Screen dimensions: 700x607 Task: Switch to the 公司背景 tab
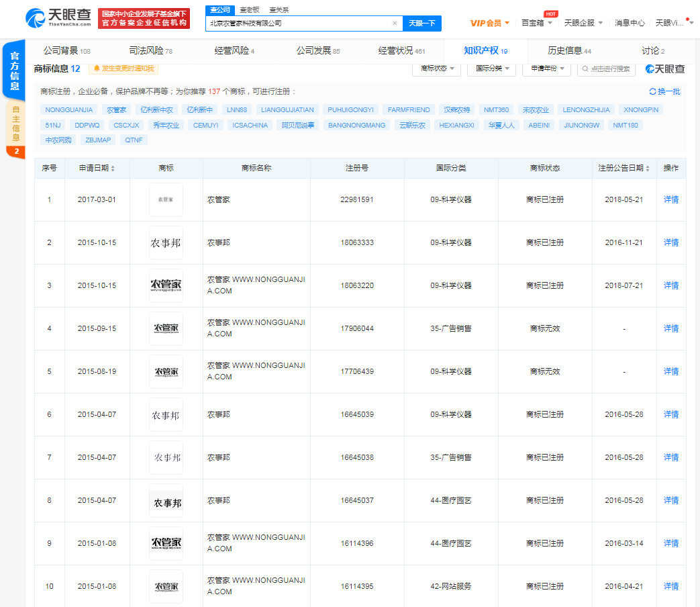coord(66,51)
